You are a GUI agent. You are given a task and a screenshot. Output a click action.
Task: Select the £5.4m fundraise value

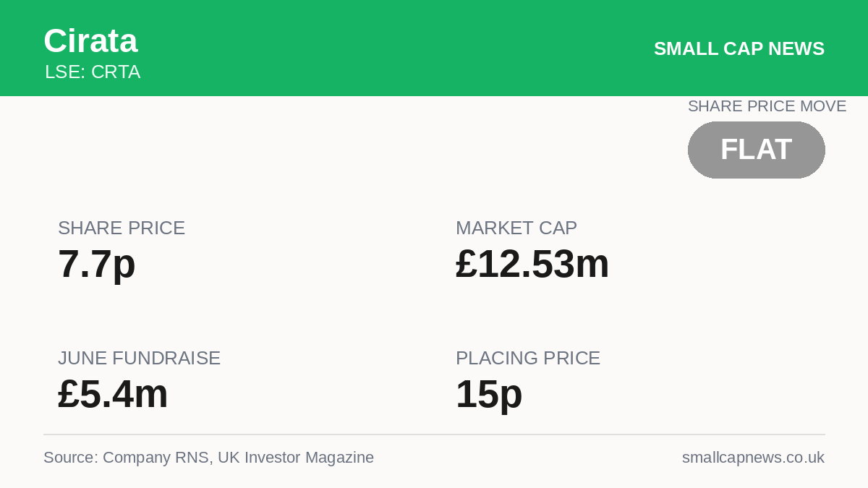113,394
